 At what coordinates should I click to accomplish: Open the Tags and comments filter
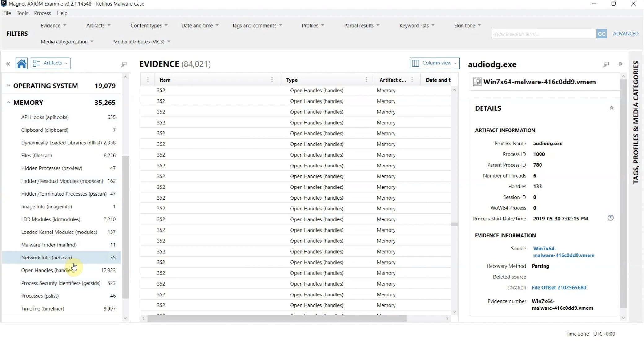257,25
